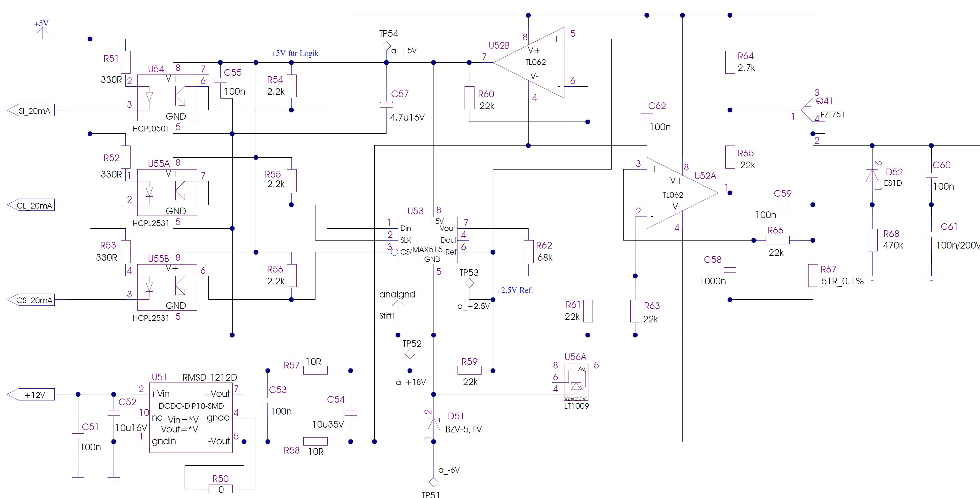Select resistor R65 22k symbol
This screenshot has height=498, width=980.
pos(730,157)
